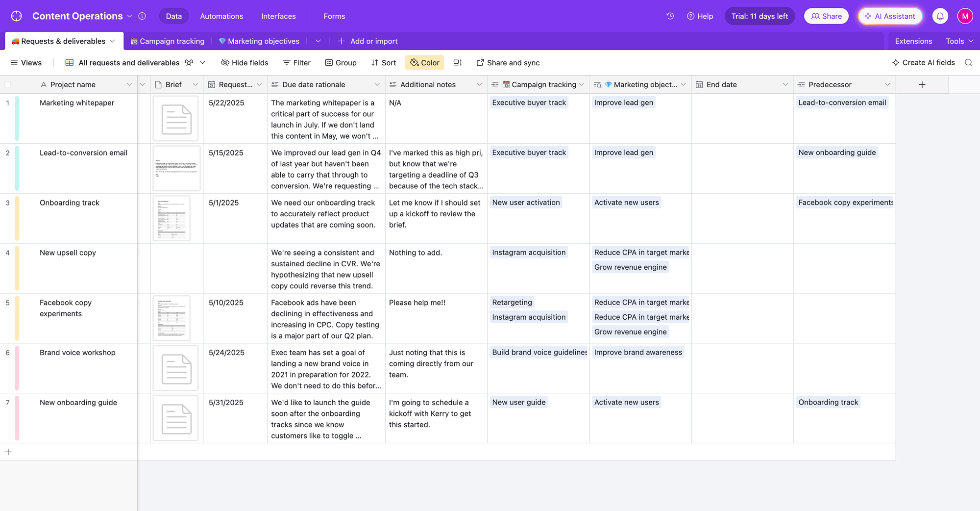
Task: Open the AI Assistant
Action: click(890, 16)
